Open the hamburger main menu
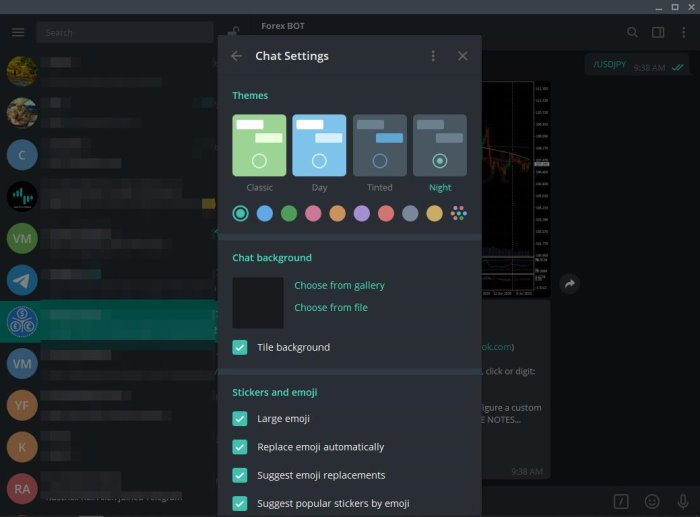This screenshot has height=517, width=700. (x=18, y=32)
